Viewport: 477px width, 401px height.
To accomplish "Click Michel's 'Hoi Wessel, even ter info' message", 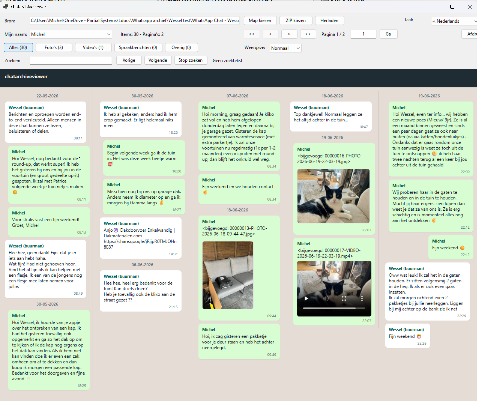I will click(431, 139).
